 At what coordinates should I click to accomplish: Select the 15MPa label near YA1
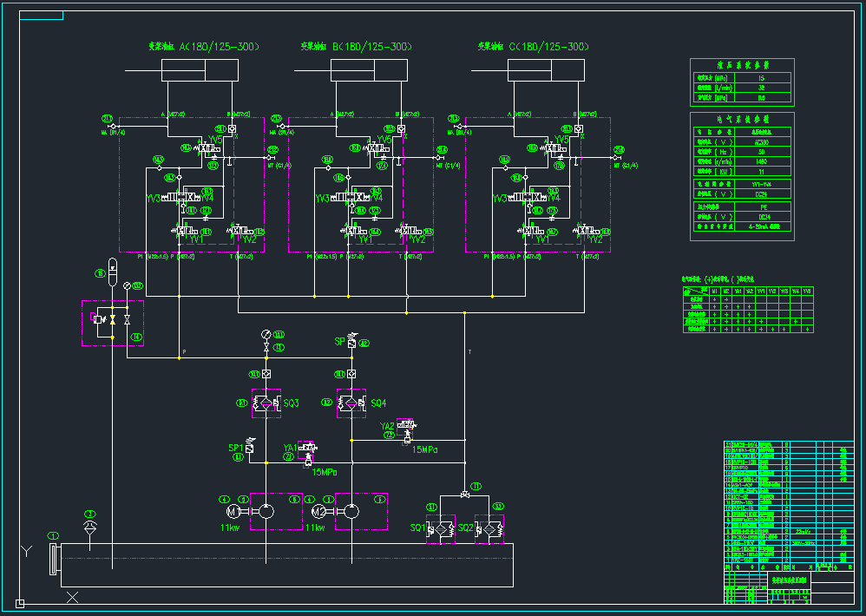(x=325, y=473)
